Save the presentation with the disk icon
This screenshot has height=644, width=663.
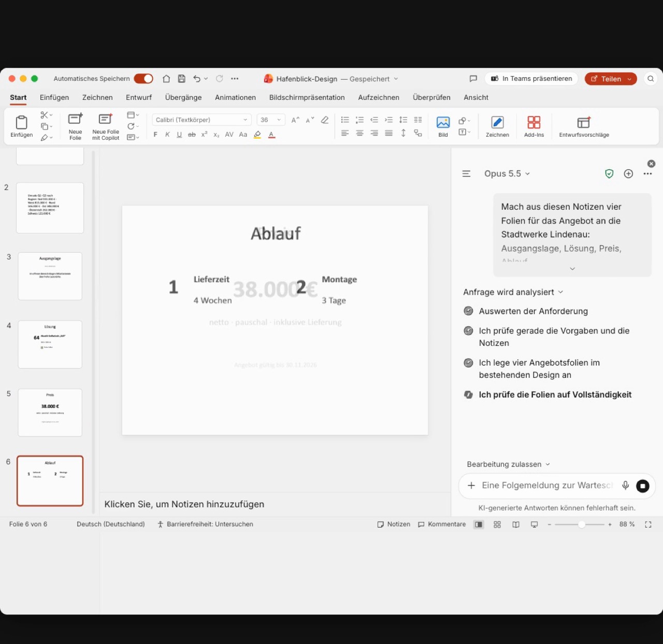point(182,79)
